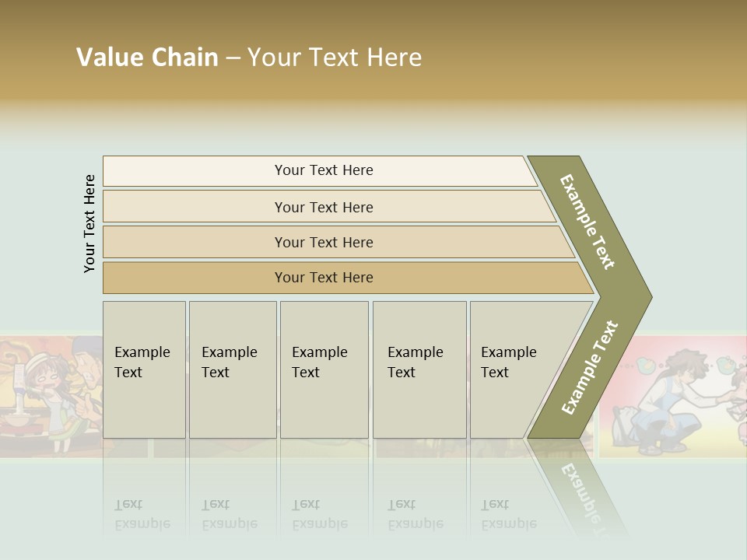Click the second "Example Text" box from left
747x560 pixels.
coord(232,369)
